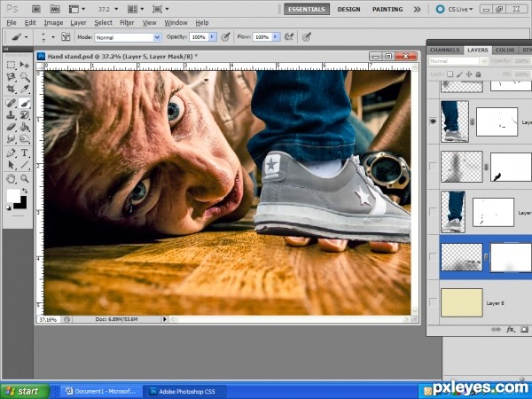Switch to the Essentials workspace
Viewport: 532px width, 399px height.
point(307,9)
